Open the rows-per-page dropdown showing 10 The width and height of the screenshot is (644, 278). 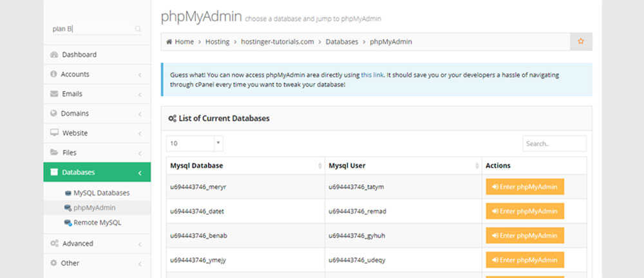click(194, 144)
